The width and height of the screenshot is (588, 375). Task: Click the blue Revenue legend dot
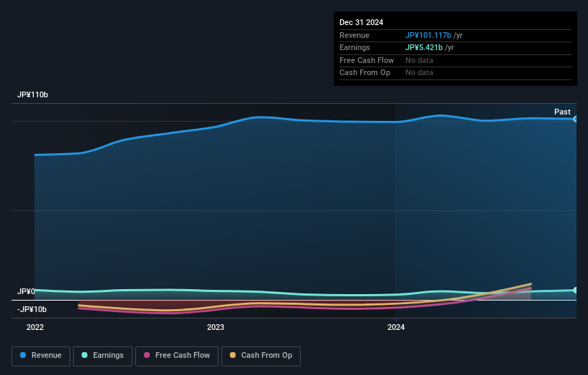pyautogui.click(x=23, y=355)
